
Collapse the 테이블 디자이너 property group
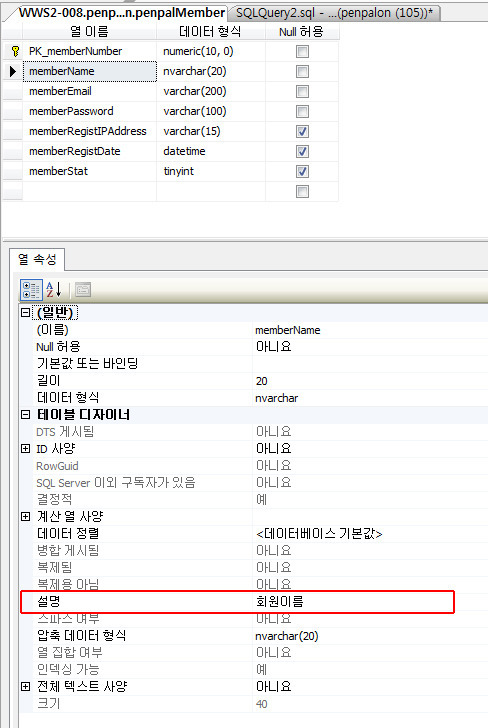[26, 415]
